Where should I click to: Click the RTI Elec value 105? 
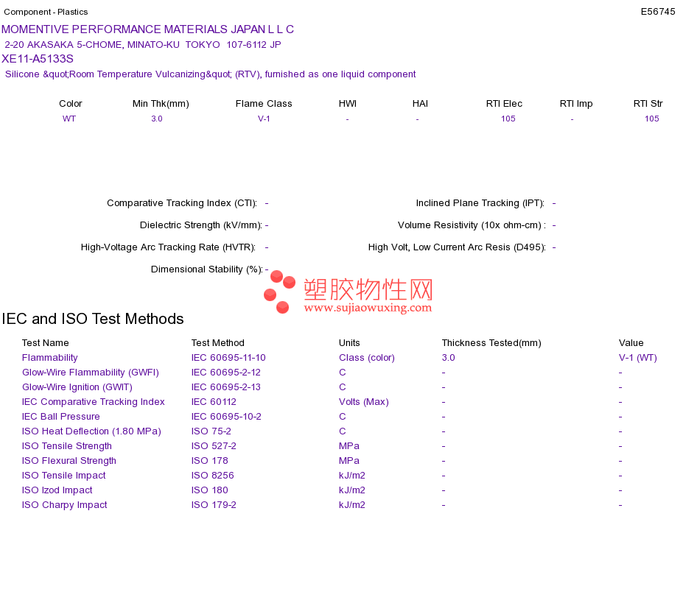[x=508, y=119]
